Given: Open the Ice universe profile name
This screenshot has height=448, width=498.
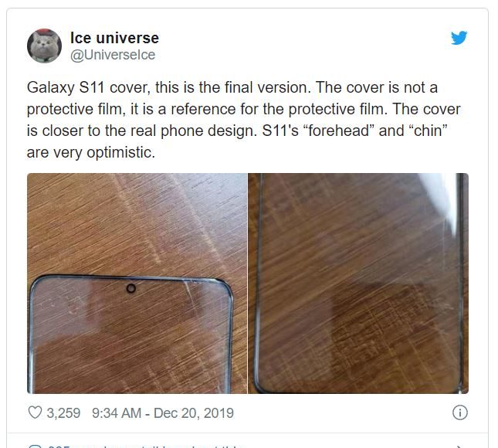Looking at the screenshot, I should tap(114, 38).
